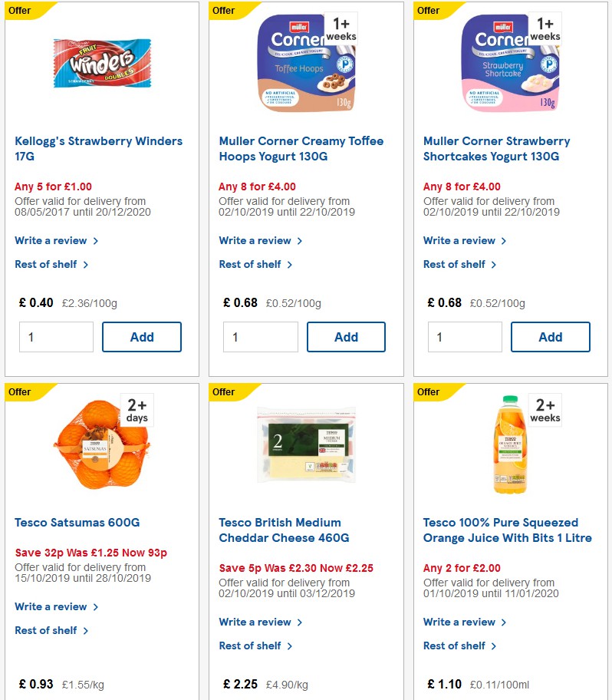612x700 pixels.
Task: View rest of shelf for Orange Juice
Action: tap(456, 646)
